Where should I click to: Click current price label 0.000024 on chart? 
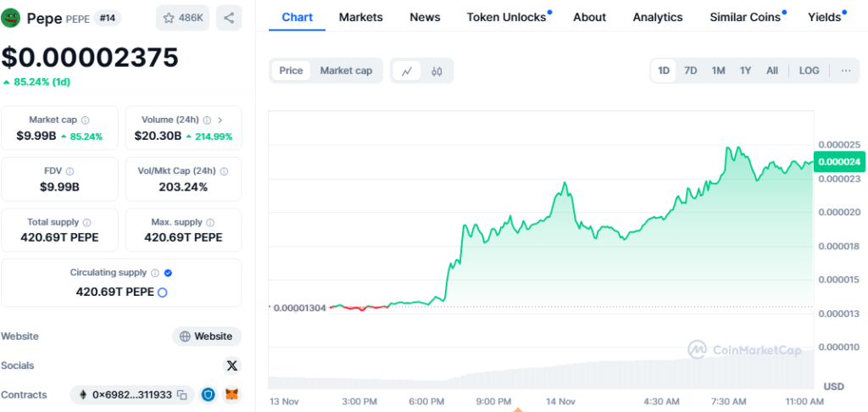pos(839,162)
